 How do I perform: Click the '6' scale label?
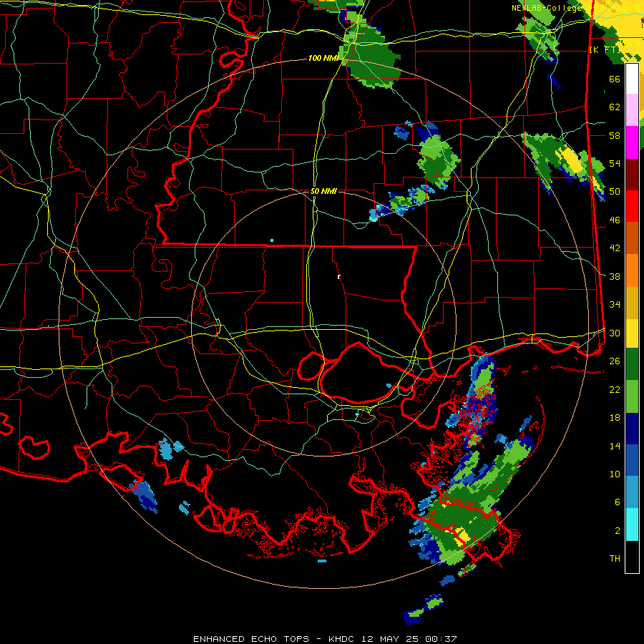point(617,502)
